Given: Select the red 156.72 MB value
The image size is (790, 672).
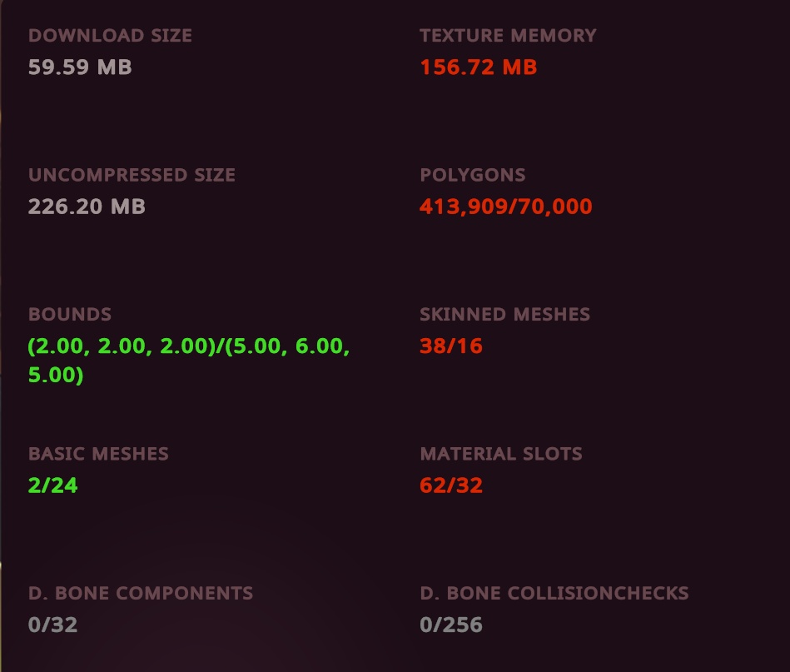Looking at the screenshot, I should [478, 67].
